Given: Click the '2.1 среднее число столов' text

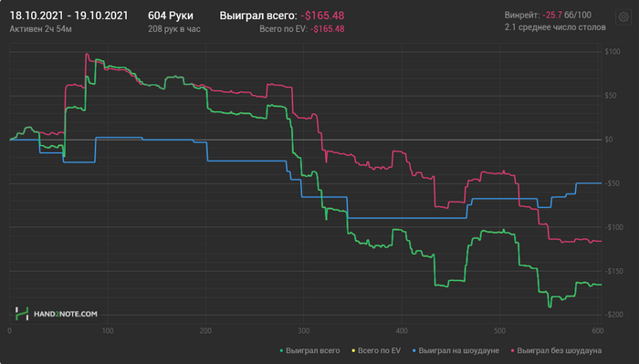Looking at the screenshot, I should pos(555,27).
